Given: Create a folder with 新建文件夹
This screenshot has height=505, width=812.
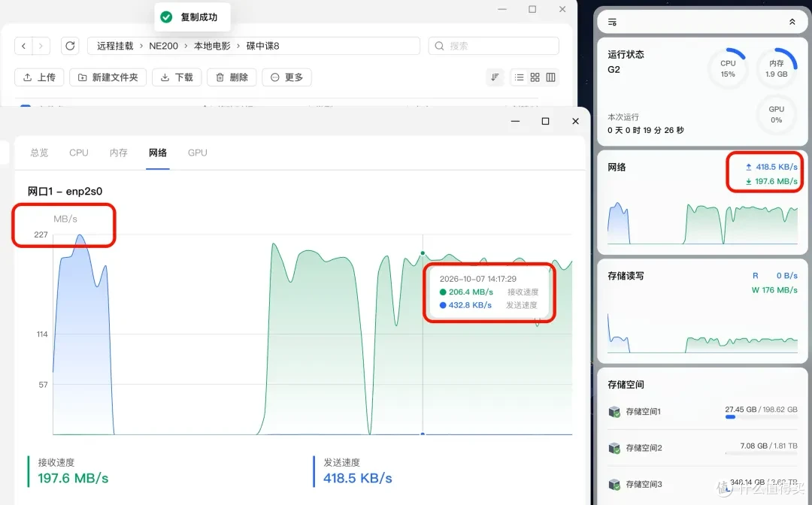Looking at the screenshot, I should (108, 77).
